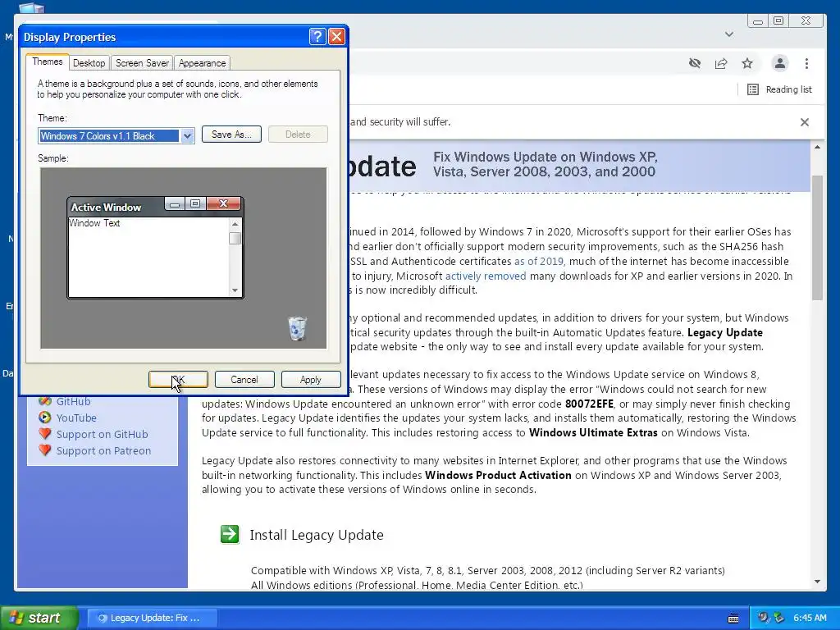
Task: Click the Help question mark in Display Properties
Action: pyautogui.click(x=317, y=36)
